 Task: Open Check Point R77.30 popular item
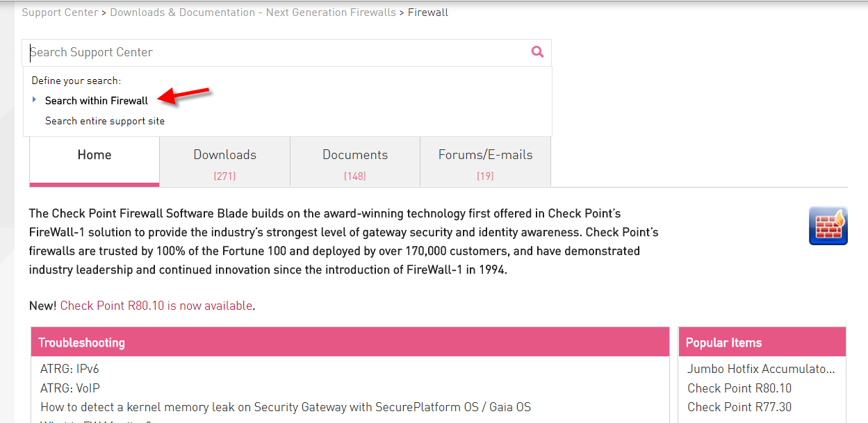(739, 407)
